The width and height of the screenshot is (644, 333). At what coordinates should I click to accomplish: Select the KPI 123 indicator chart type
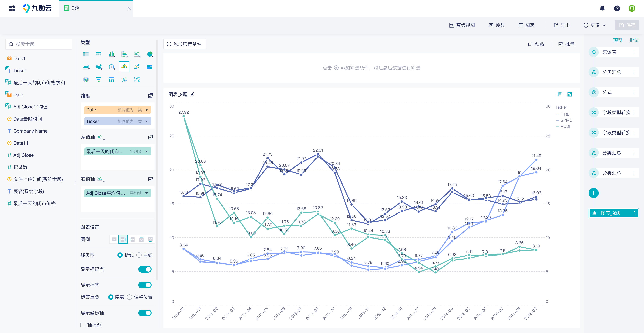click(111, 80)
